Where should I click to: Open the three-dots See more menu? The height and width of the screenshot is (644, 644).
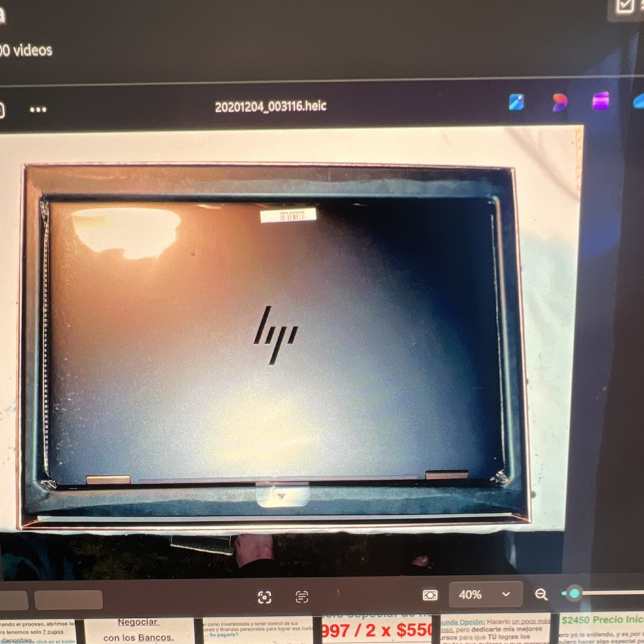coord(38,109)
